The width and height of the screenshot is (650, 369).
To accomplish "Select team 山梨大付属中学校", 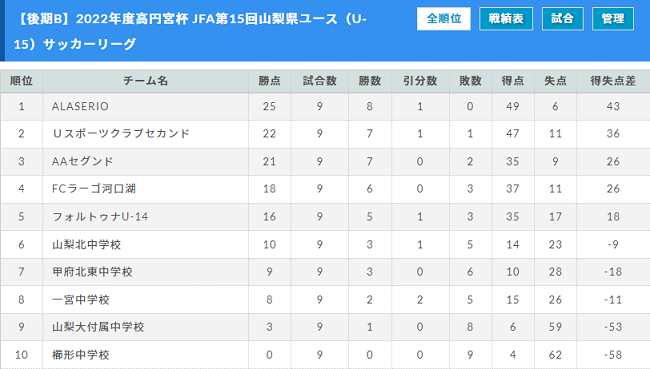I will pyautogui.click(x=98, y=327).
